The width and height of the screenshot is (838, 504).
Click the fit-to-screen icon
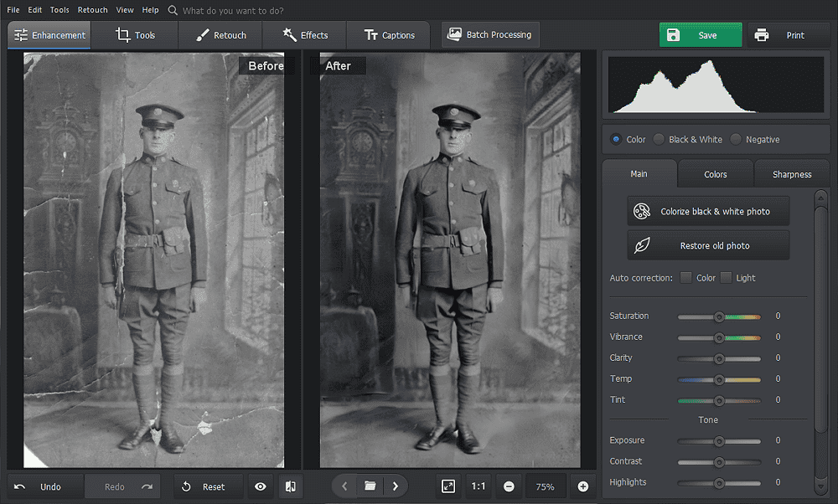pos(448,486)
